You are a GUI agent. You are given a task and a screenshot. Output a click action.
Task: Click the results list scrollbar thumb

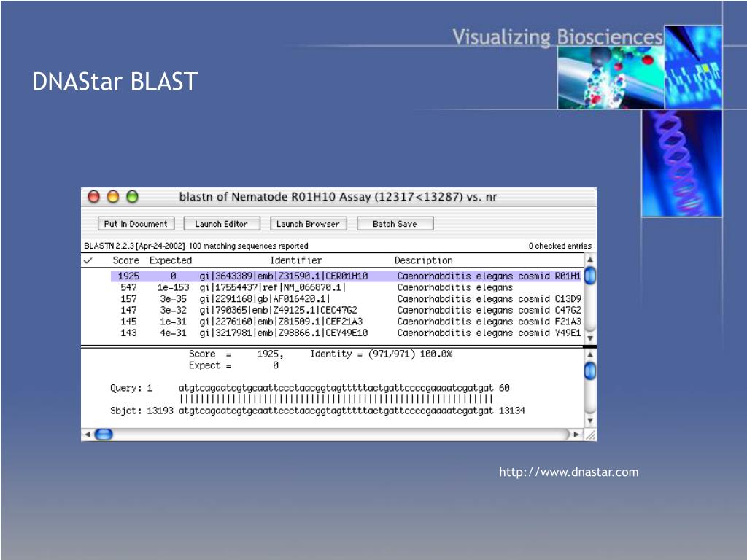tap(589, 276)
